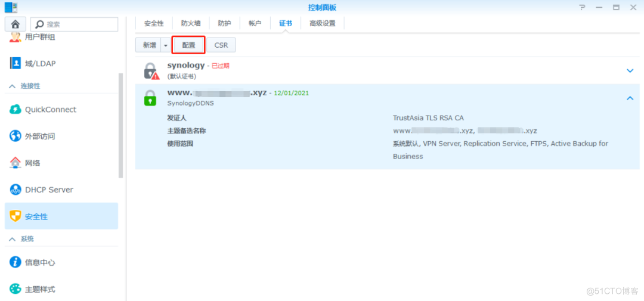The height and width of the screenshot is (301, 644).
Task: Click the (默认证书) default certificate label
Action: pos(181,76)
